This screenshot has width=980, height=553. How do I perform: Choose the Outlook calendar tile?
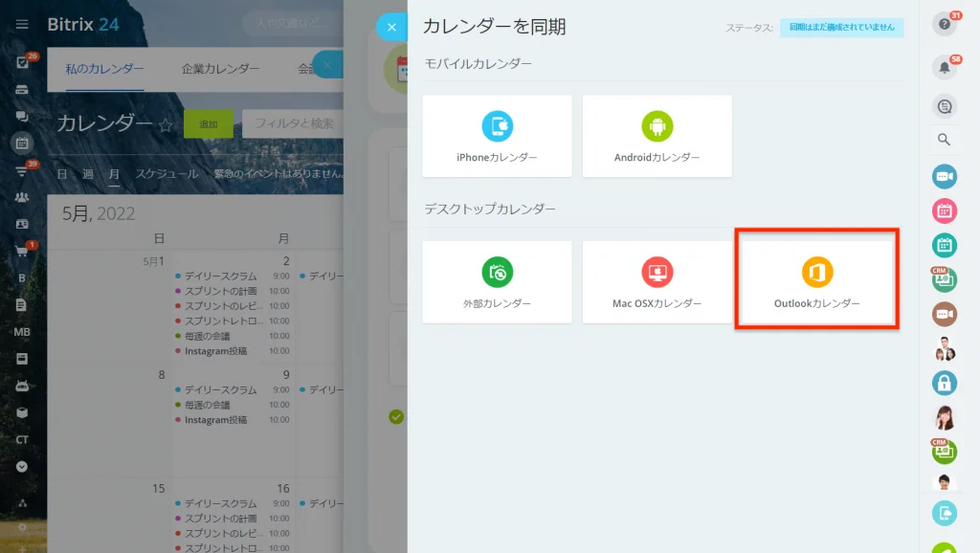point(817,282)
